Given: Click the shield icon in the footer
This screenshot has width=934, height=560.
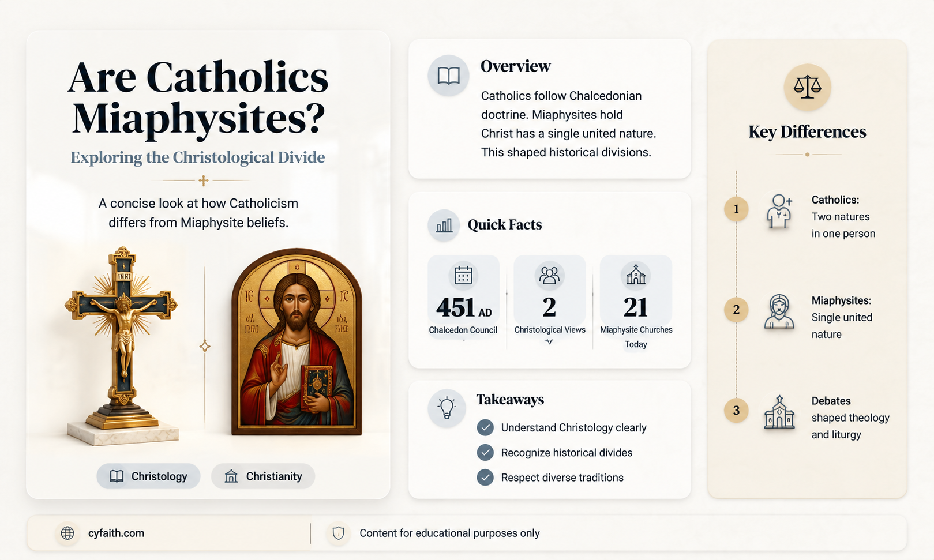Looking at the screenshot, I should click(339, 533).
